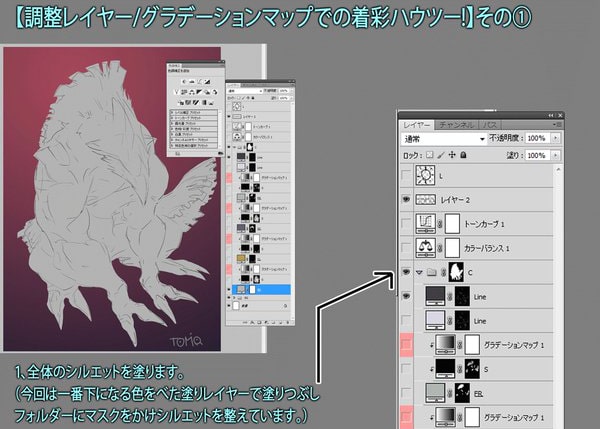
Task: Switch to the パス tab
Action: (x=490, y=125)
